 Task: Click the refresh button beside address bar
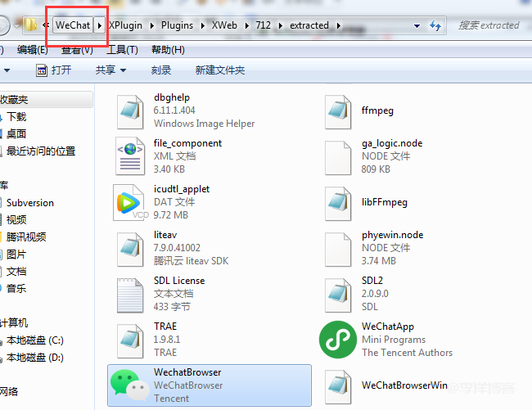coord(435,25)
